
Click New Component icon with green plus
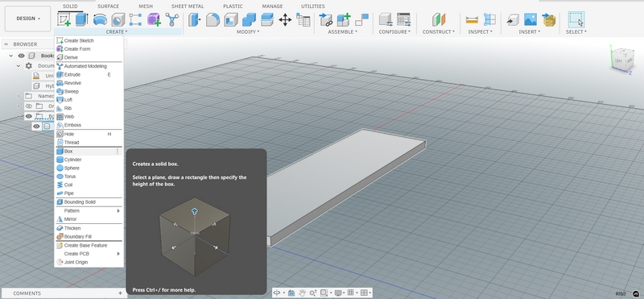(344, 19)
